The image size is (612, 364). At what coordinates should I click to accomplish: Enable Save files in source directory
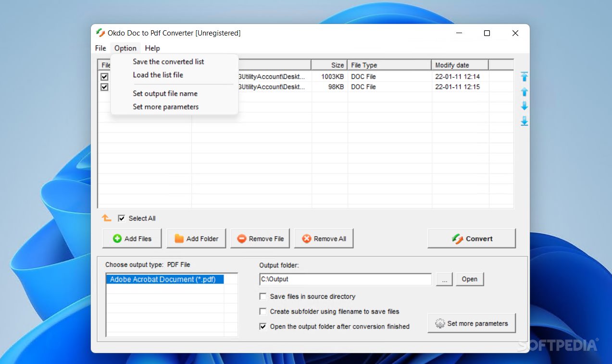pos(263,296)
